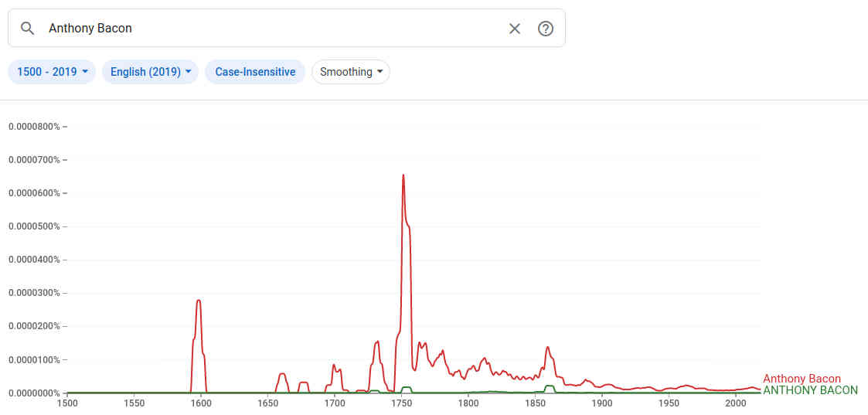Viewport: 868px width, 415px height.
Task: Expand the English (2019) corpus dropdown
Action: coord(150,72)
